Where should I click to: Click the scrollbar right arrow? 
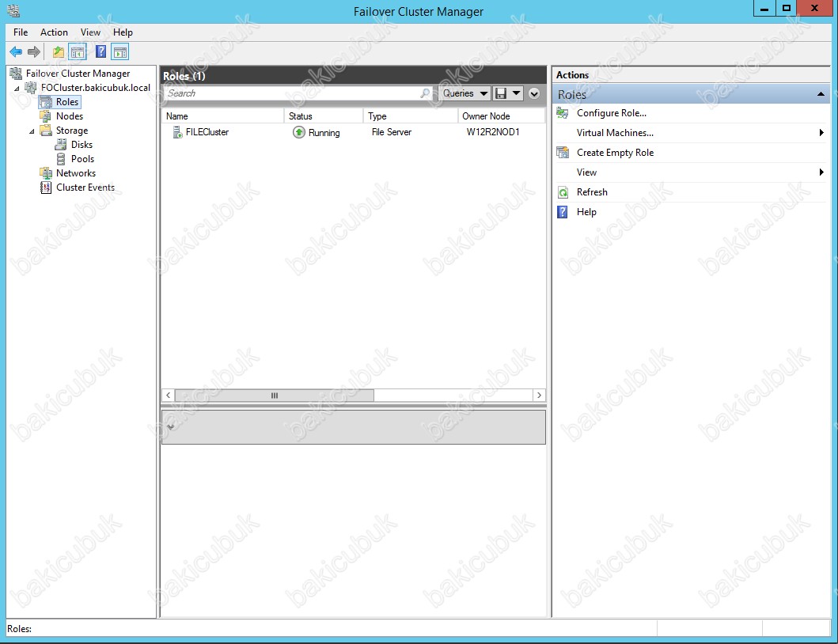coord(539,396)
